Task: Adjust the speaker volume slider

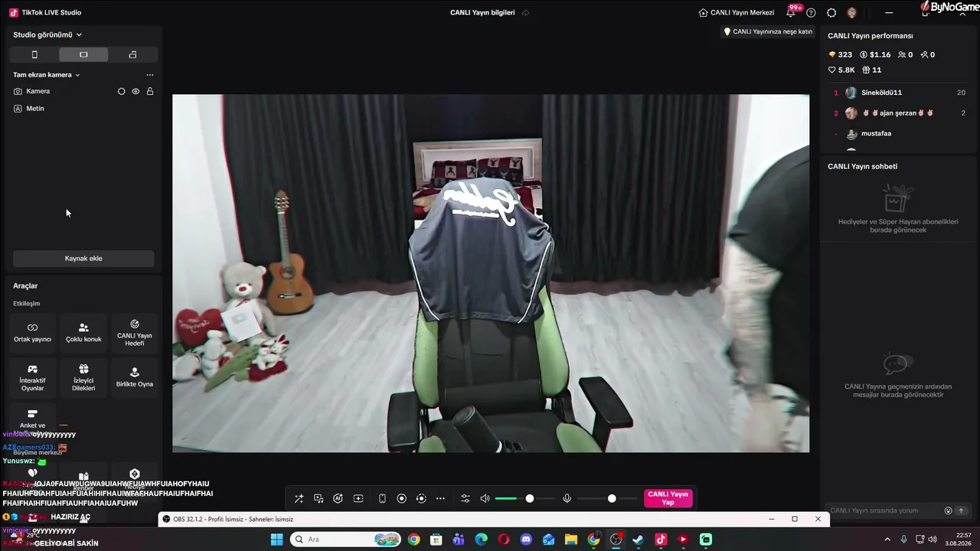Action: coord(524,498)
